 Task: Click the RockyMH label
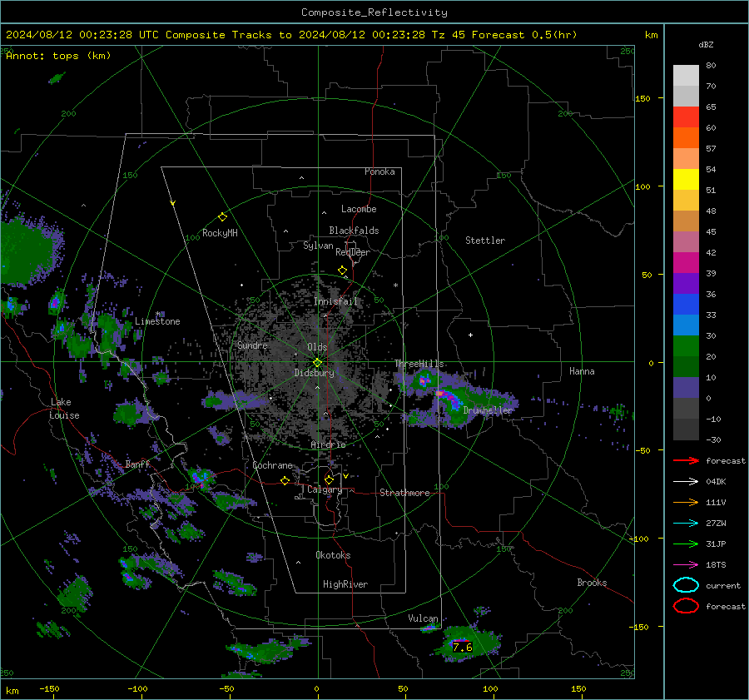[220, 233]
